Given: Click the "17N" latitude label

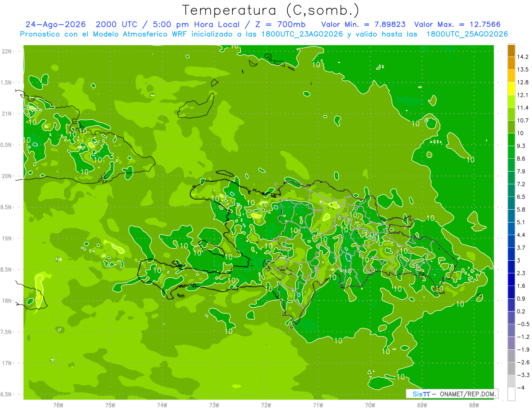Looking at the screenshot, I should click(6, 363).
